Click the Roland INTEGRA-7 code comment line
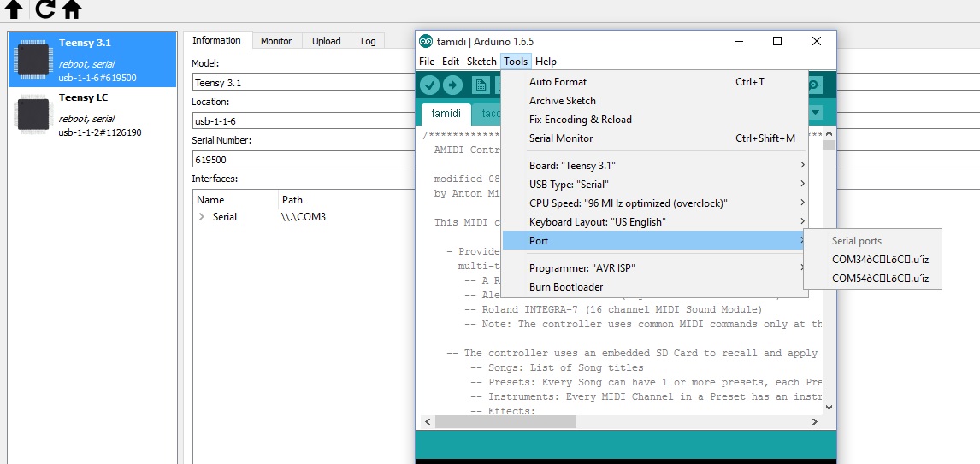The height and width of the screenshot is (464, 980). [614, 309]
